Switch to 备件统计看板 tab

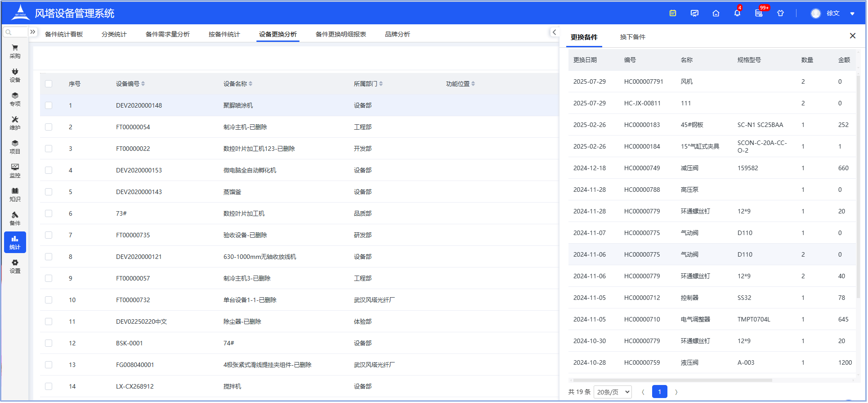pos(64,34)
